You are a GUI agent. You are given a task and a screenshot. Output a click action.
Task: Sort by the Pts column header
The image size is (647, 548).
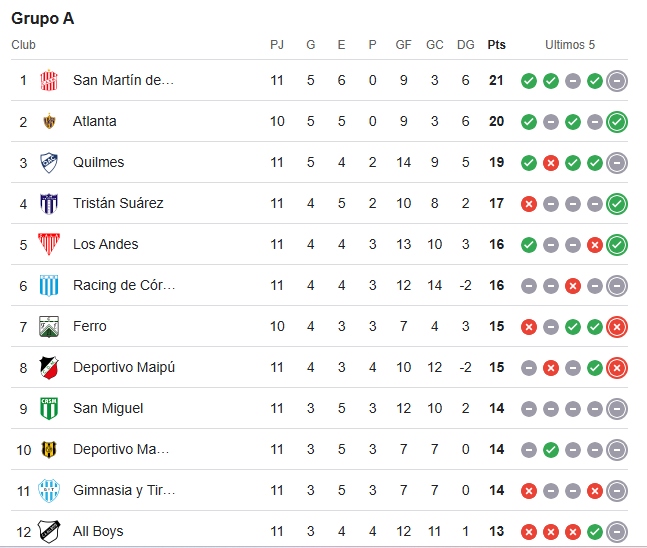coord(496,45)
